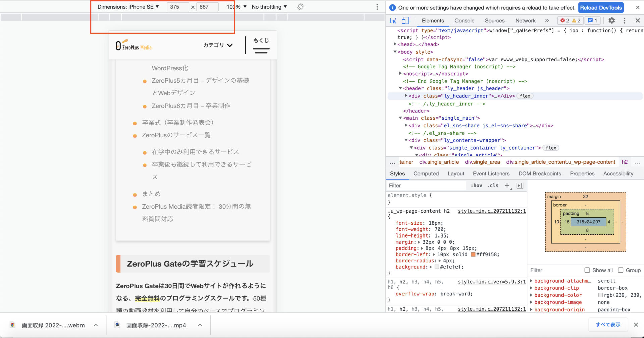Image resolution: width=644 pixels, height=338 pixels.
Task: Click the device height input 667
Action: pos(207,7)
